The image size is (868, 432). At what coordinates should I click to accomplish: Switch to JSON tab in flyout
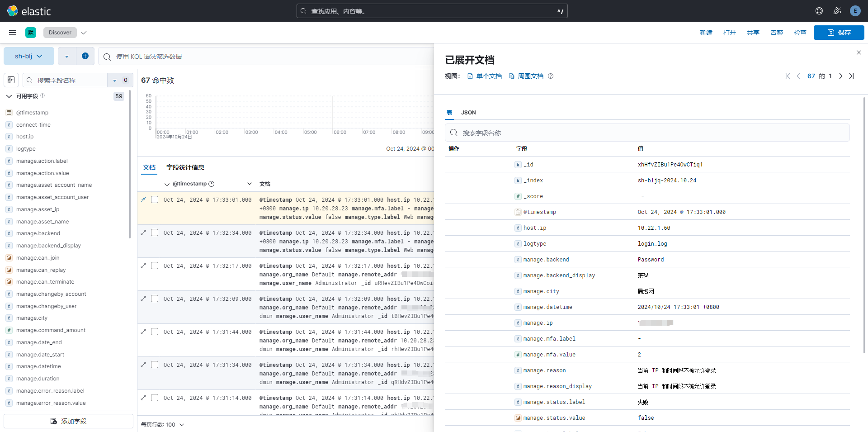(468, 113)
